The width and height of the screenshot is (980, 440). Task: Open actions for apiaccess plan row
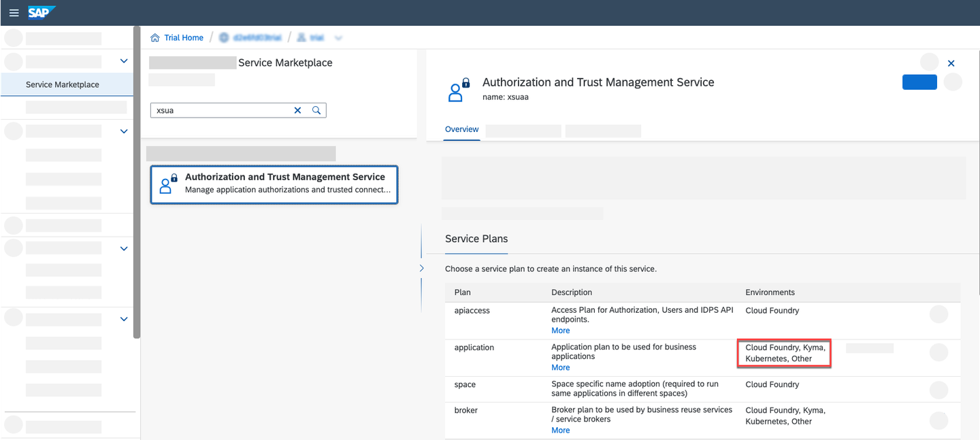pyautogui.click(x=938, y=314)
